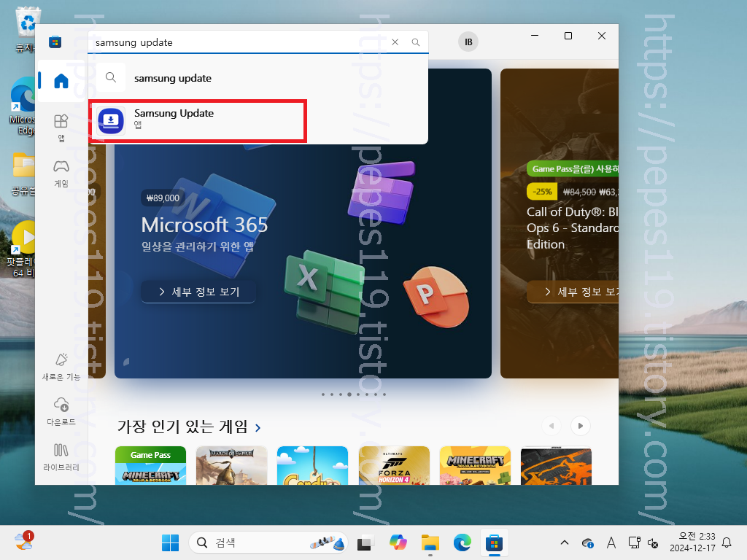Screen dimensions: 747x560
Task: Switch to Microsoft Store taskbar icon
Action: [x=494, y=542]
